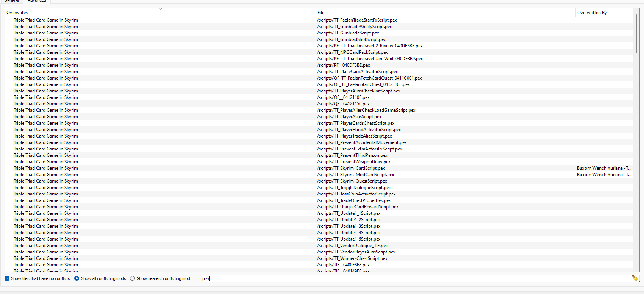Click the TT_PlayerTradeAliasScript.pex file entry
644x294 pixels.
[355, 136]
